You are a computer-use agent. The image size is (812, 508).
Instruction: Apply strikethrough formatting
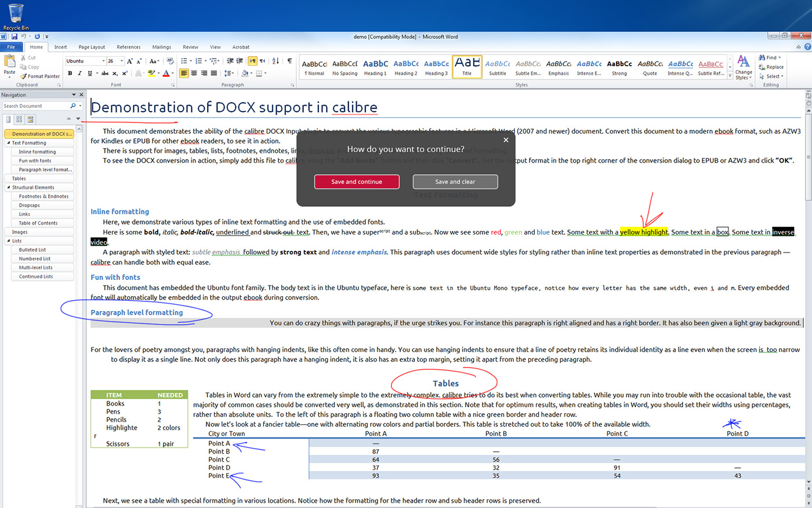coord(105,73)
